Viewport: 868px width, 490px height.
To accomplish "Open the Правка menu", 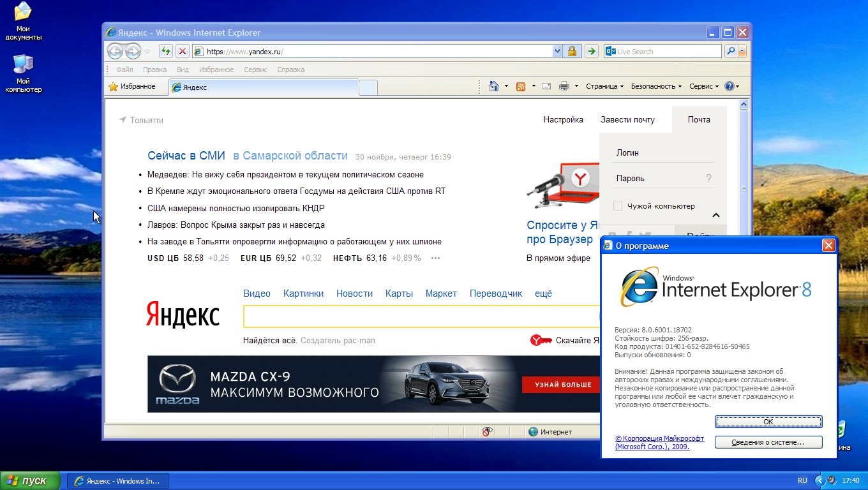I will 154,70.
